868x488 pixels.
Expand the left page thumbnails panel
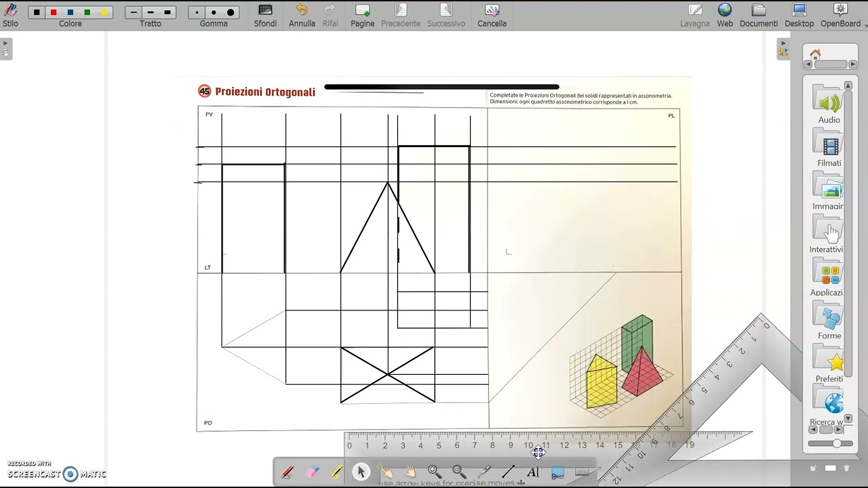(6, 49)
